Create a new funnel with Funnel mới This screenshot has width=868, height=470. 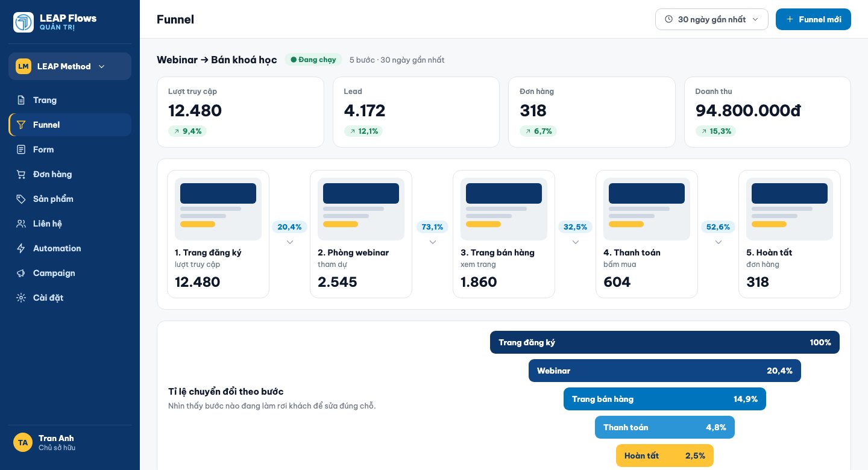point(813,19)
